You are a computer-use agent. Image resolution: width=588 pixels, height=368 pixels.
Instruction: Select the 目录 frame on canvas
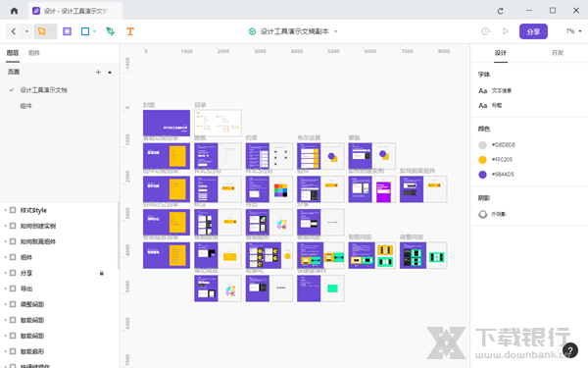(x=218, y=123)
